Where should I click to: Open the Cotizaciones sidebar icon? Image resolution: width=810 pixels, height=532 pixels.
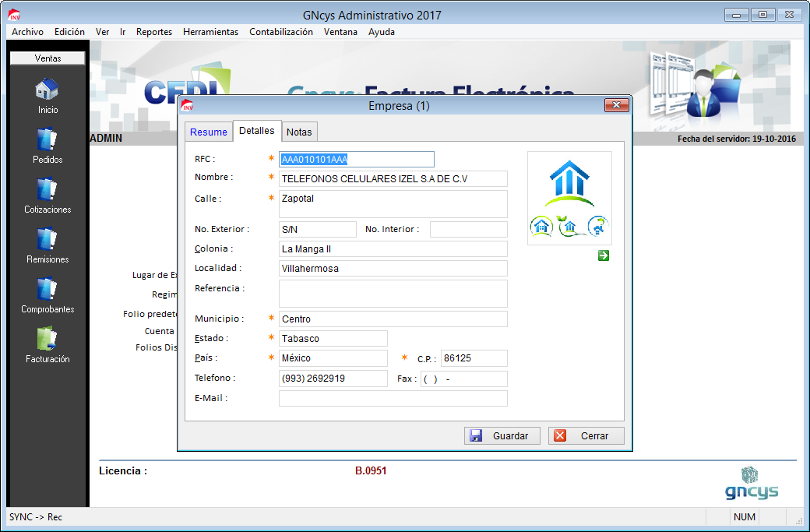coord(47,189)
